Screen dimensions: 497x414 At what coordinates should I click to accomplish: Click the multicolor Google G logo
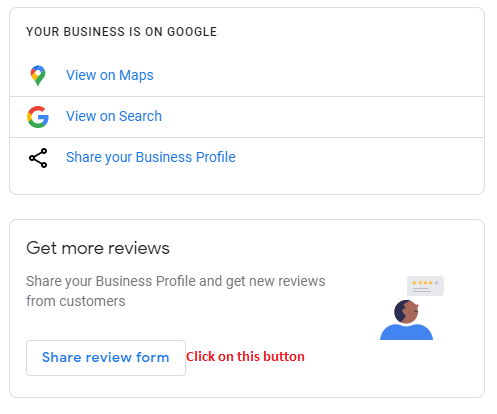click(x=38, y=117)
